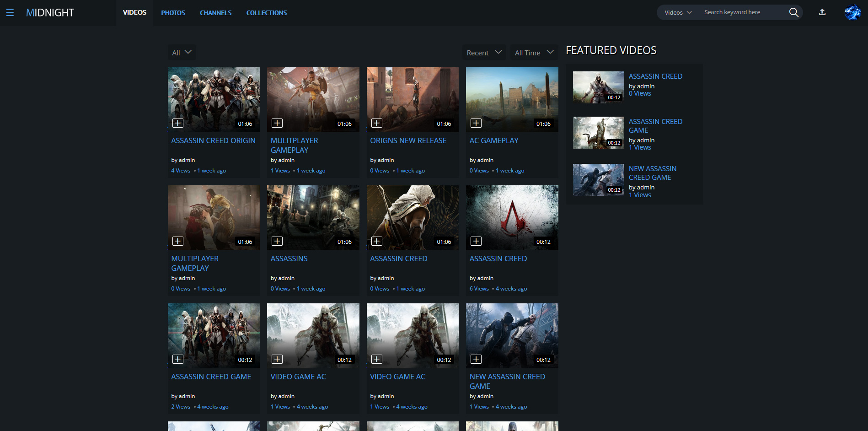Add ASSASSIN CREED ORIGIN to playlist via plus icon
The image size is (868, 431).
(178, 123)
